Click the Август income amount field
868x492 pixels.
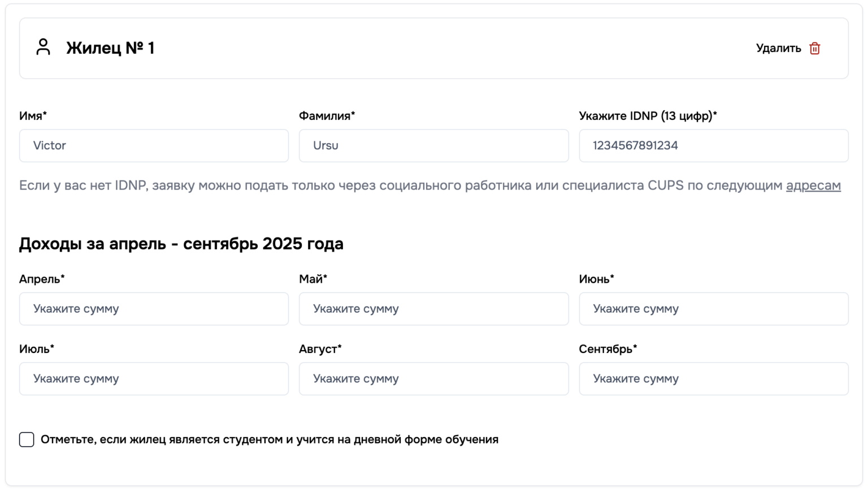coord(433,379)
